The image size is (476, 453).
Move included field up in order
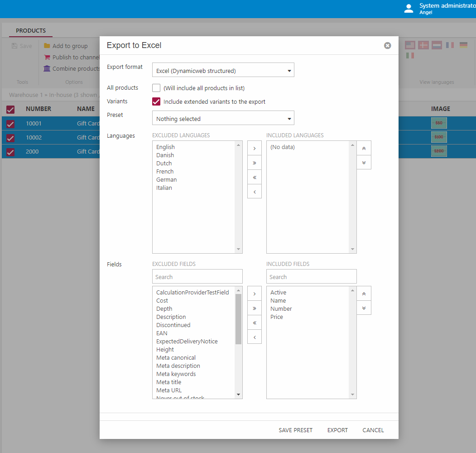(364, 294)
